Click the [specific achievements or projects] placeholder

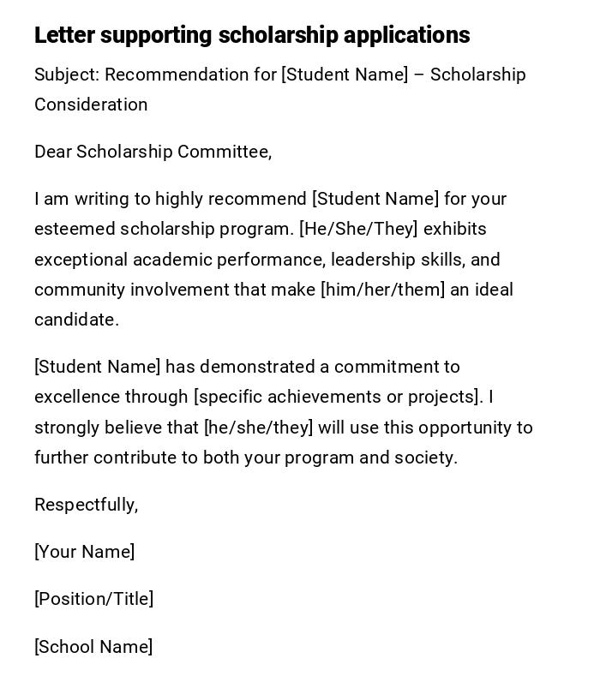pyautogui.click(x=338, y=398)
